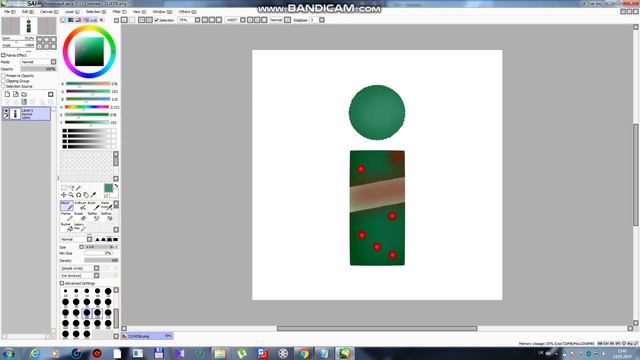Open Windows Start button
Image resolution: width=640 pixels, height=360 pixels.
tap(9, 353)
